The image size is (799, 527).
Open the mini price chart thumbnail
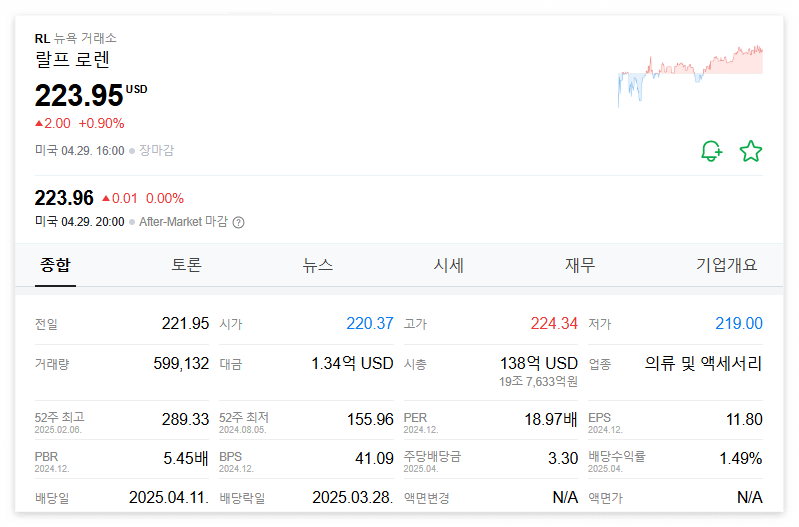[x=690, y=76]
